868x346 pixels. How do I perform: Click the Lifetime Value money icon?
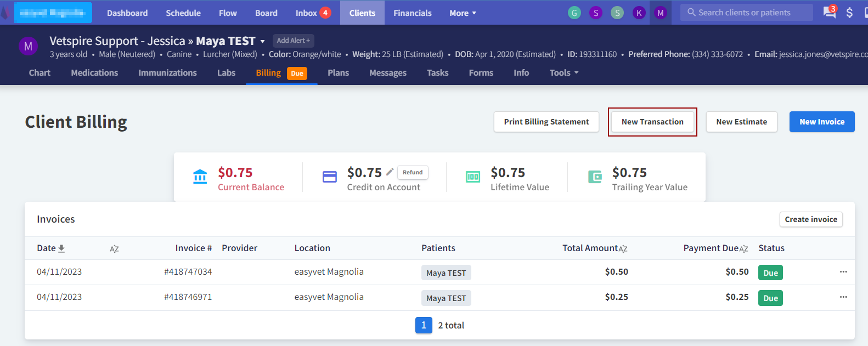pyautogui.click(x=473, y=177)
